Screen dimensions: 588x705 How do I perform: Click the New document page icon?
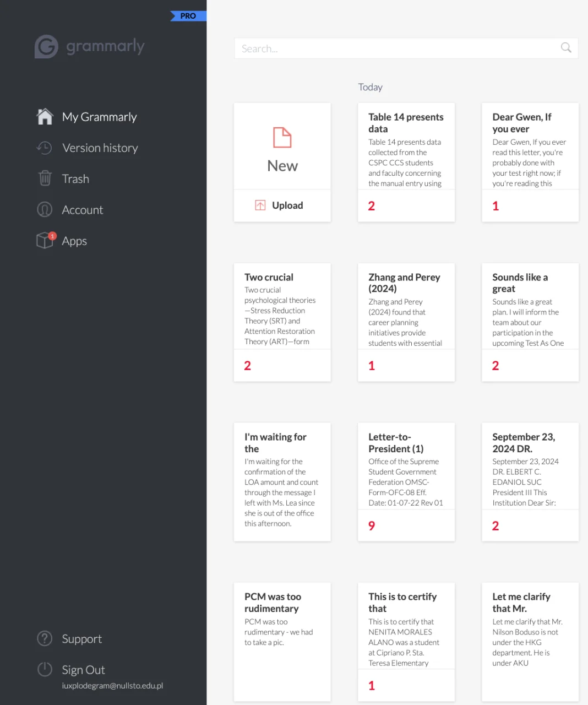click(x=282, y=137)
